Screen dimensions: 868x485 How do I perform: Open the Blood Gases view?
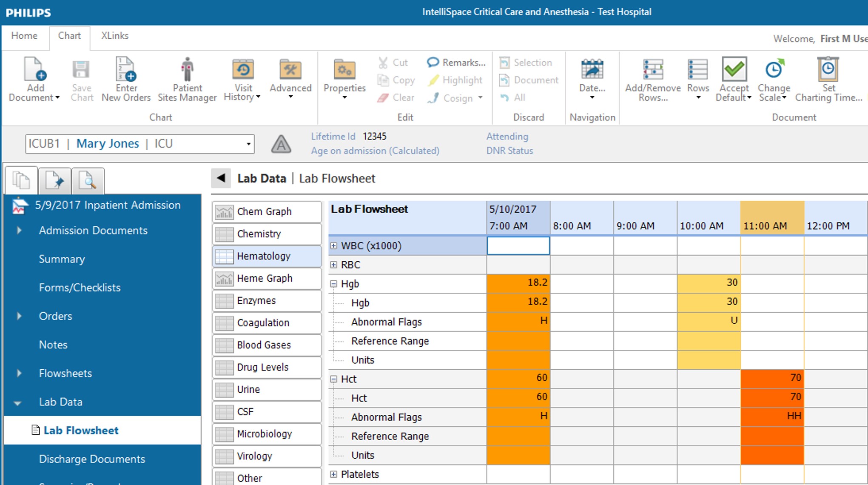pos(267,345)
